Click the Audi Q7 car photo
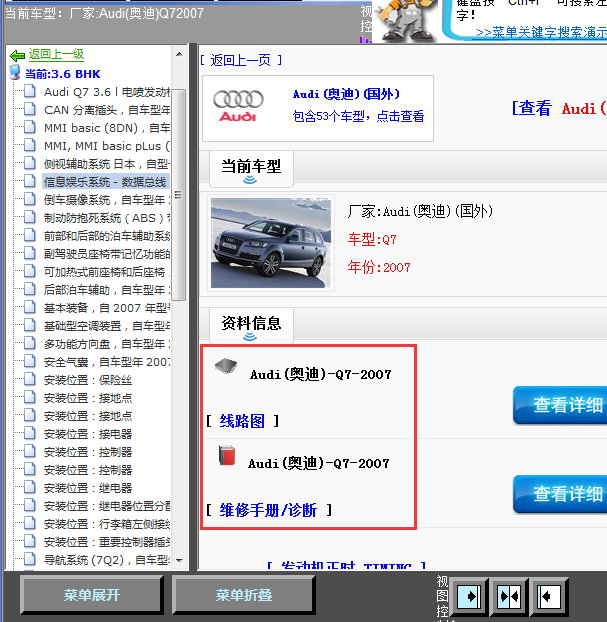The width and height of the screenshot is (607, 622). click(271, 243)
